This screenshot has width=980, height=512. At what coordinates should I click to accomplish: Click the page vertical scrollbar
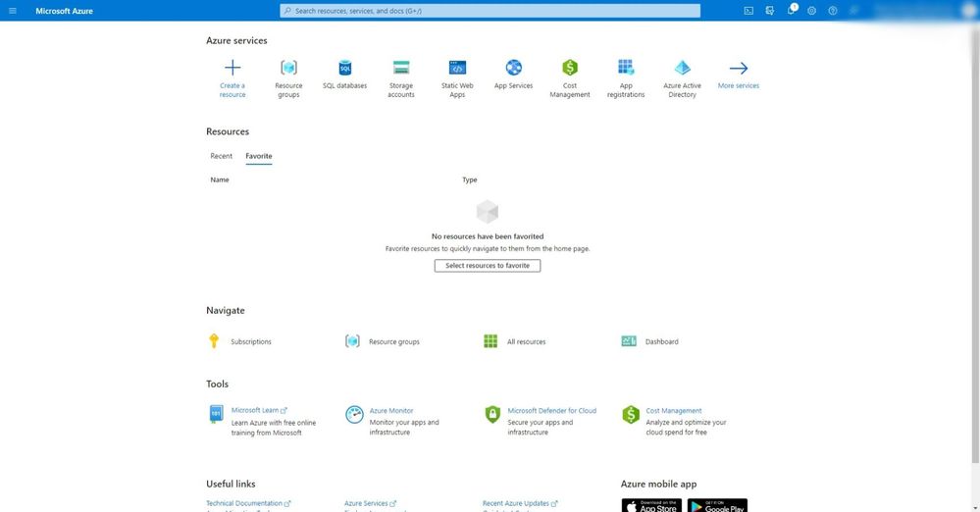pos(976,244)
